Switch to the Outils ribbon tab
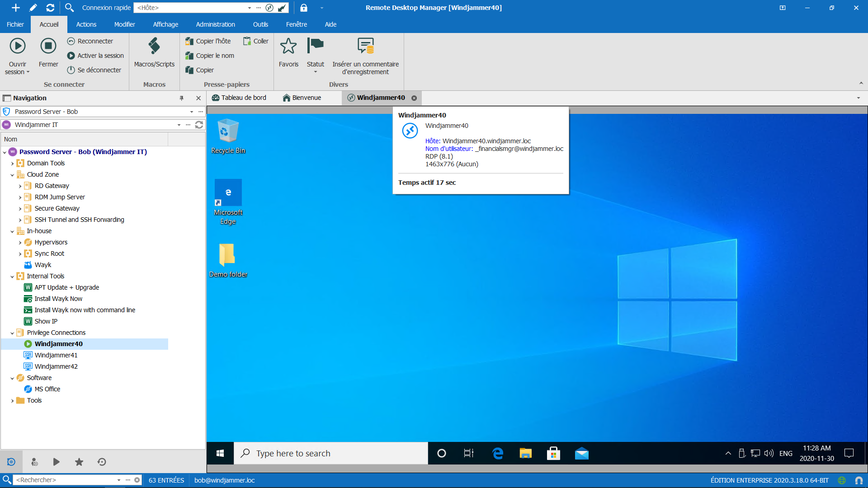 point(260,24)
